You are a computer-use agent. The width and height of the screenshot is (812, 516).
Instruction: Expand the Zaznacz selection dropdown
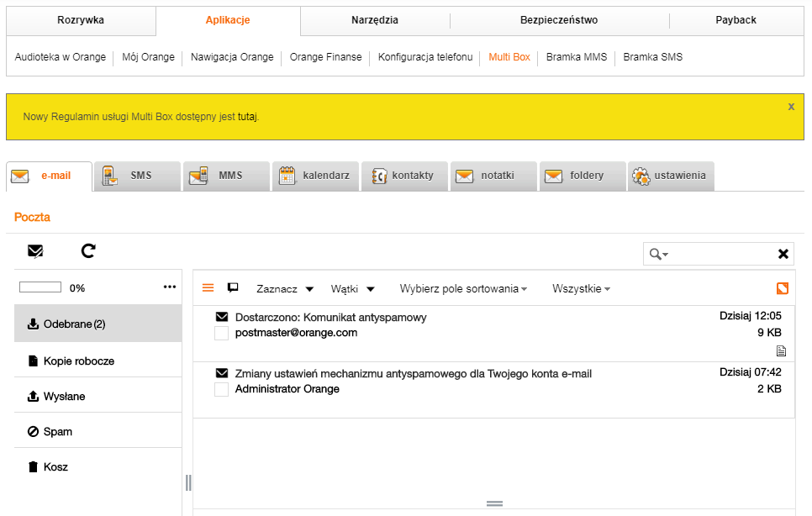pos(285,289)
